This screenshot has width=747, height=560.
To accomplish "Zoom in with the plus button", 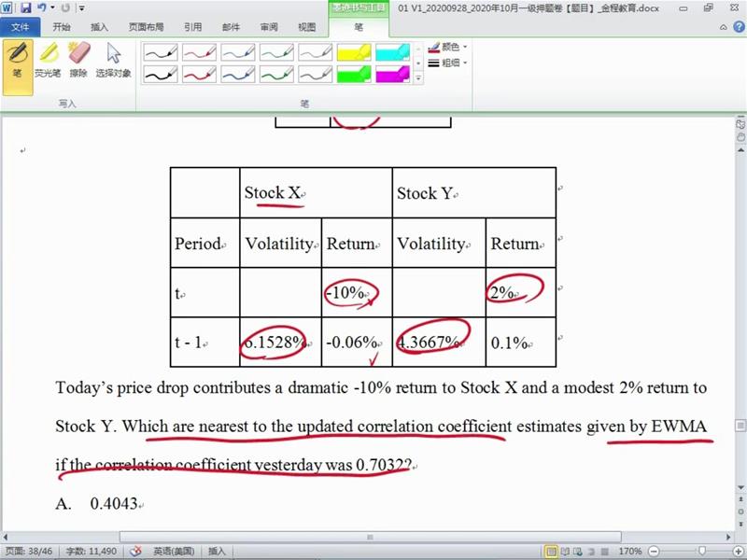I will (737, 552).
